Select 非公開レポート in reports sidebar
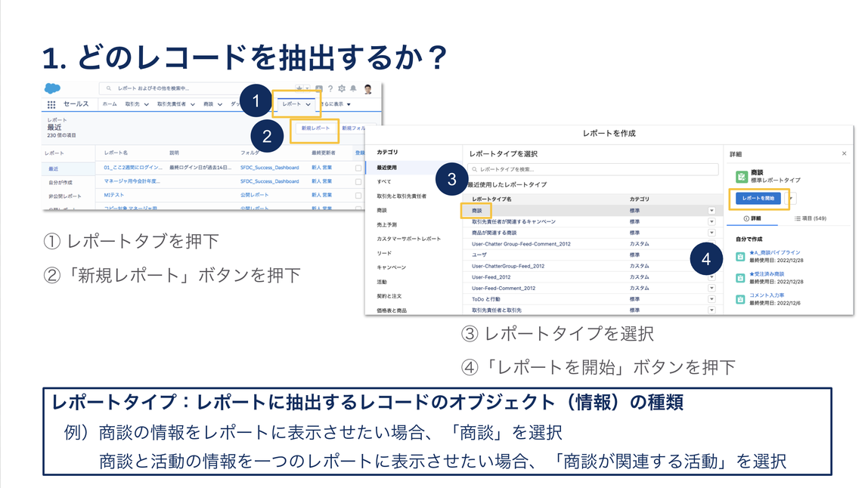868x488 pixels. click(65, 196)
